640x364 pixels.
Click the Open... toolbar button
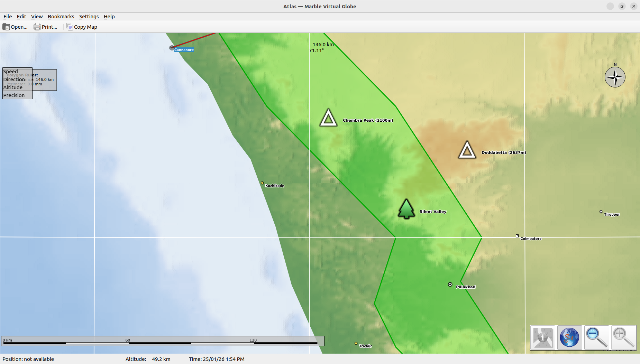[15, 27]
